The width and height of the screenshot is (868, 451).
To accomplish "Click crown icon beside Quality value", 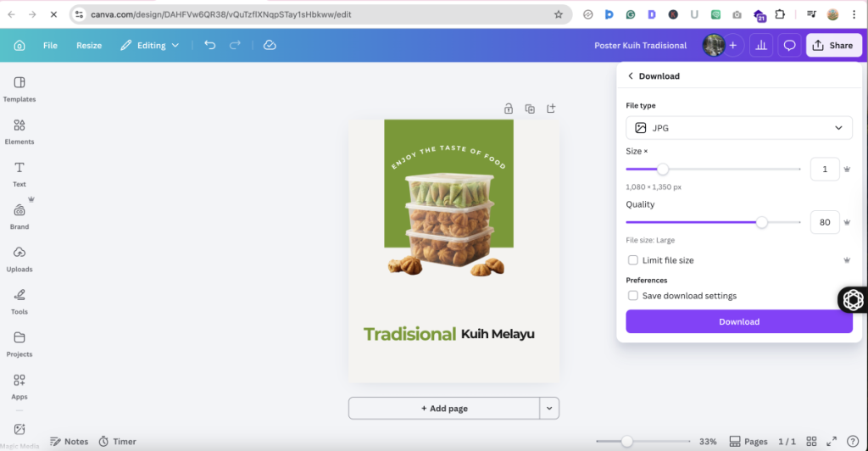I will click(847, 222).
